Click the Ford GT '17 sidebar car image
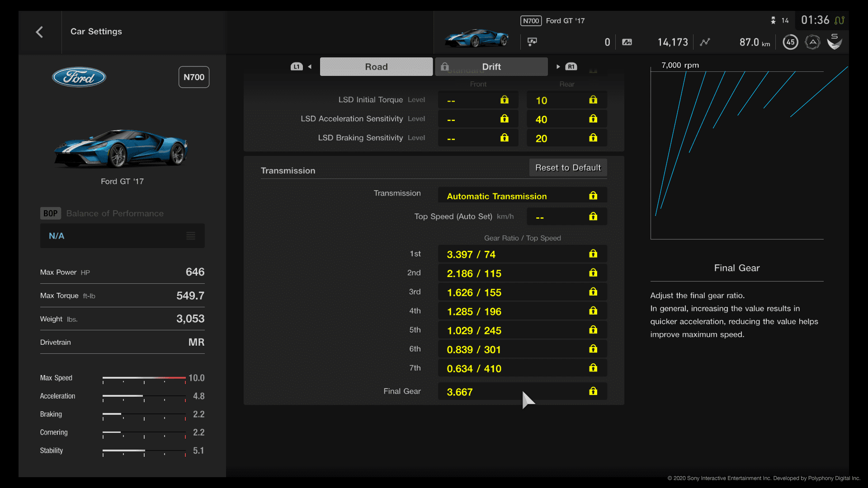The height and width of the screenshot is (488, 868). [121, 148]
